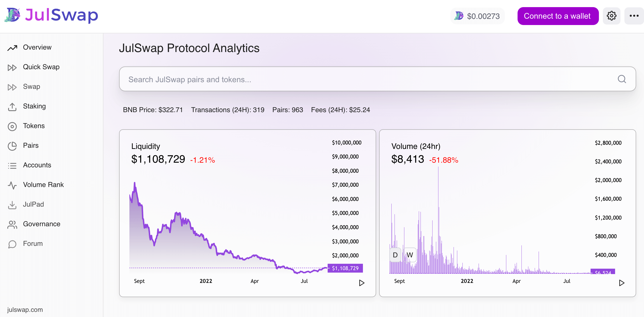
Task: Open the three-dots more menu
Action: click(634, 16)
